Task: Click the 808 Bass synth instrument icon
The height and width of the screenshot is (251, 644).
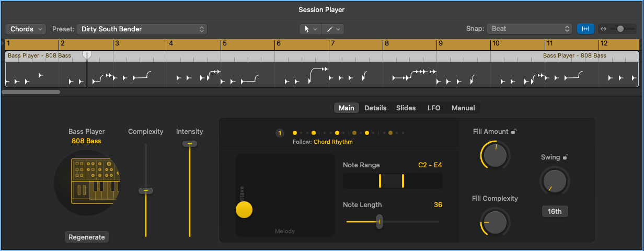Action: (87, 181)
